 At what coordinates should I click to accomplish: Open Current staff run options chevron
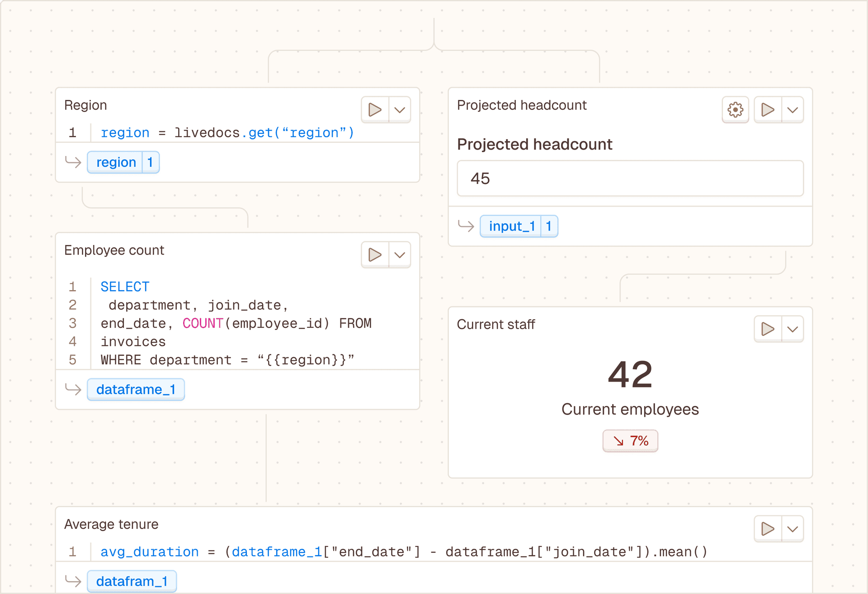tap(793, 329)
